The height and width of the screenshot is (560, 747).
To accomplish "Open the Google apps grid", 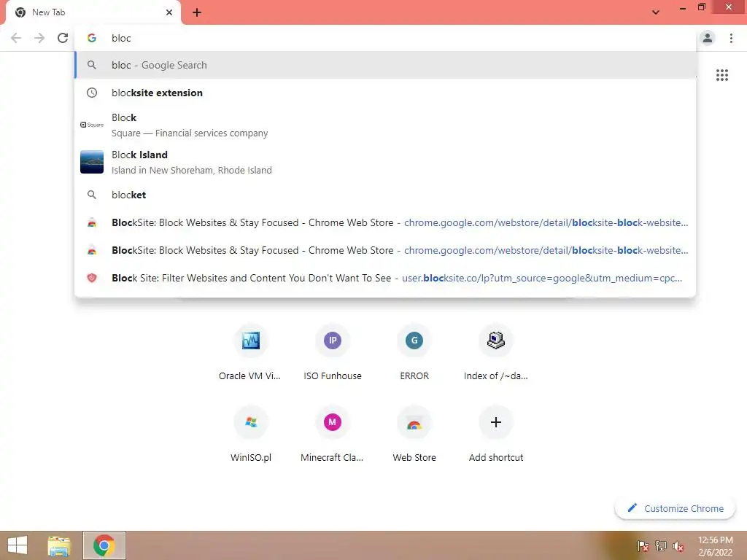I will pos(721,75).
